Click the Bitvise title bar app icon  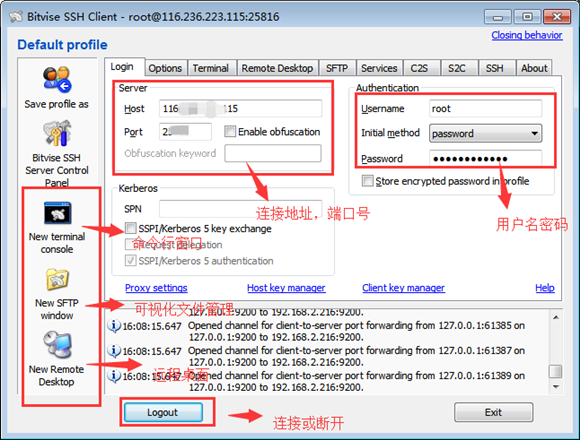click(x=16, y=17)
